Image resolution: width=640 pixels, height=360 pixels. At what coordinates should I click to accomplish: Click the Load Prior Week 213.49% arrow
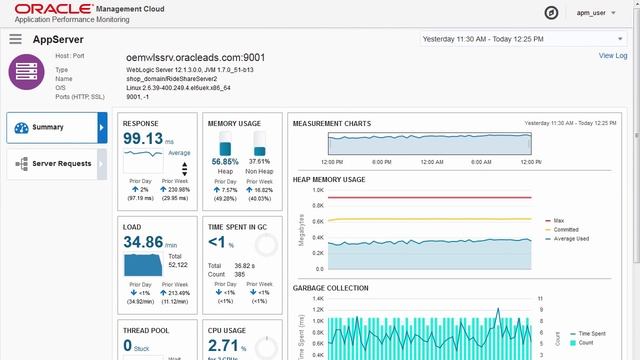(x=163, y=293)
